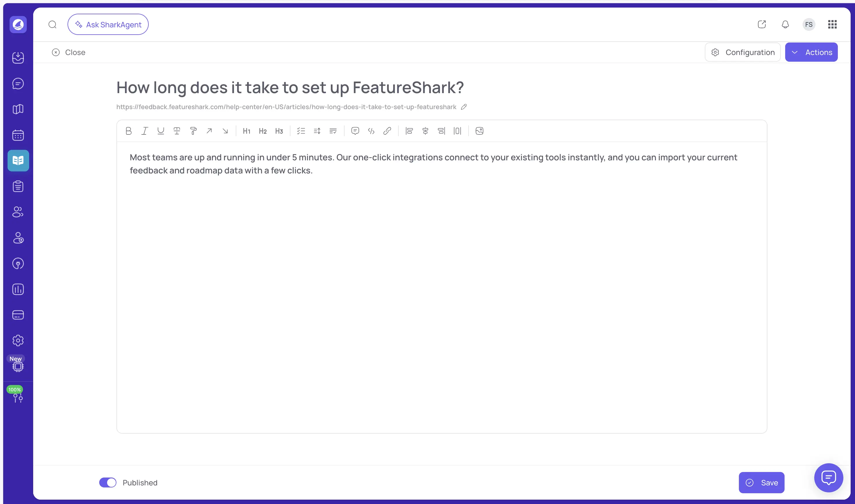Open the help center book sidebar icon
This screenshot has width=855, height=504.
[18, 161]
